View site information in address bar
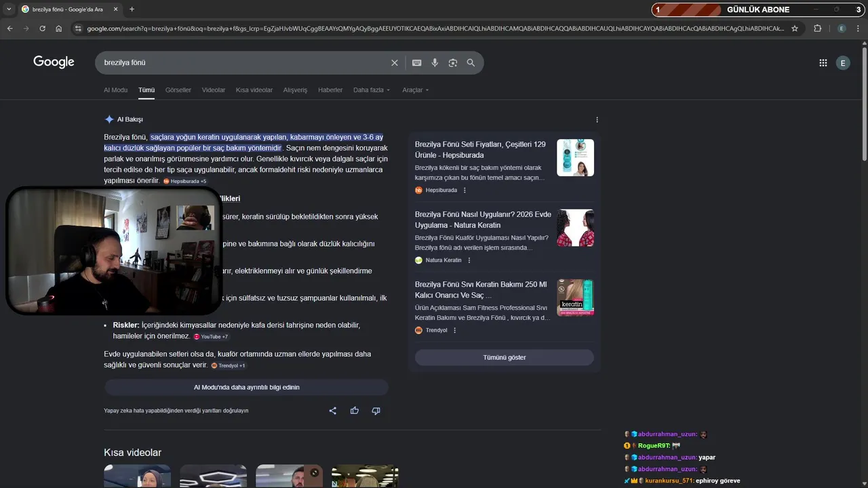 [78, 28]
